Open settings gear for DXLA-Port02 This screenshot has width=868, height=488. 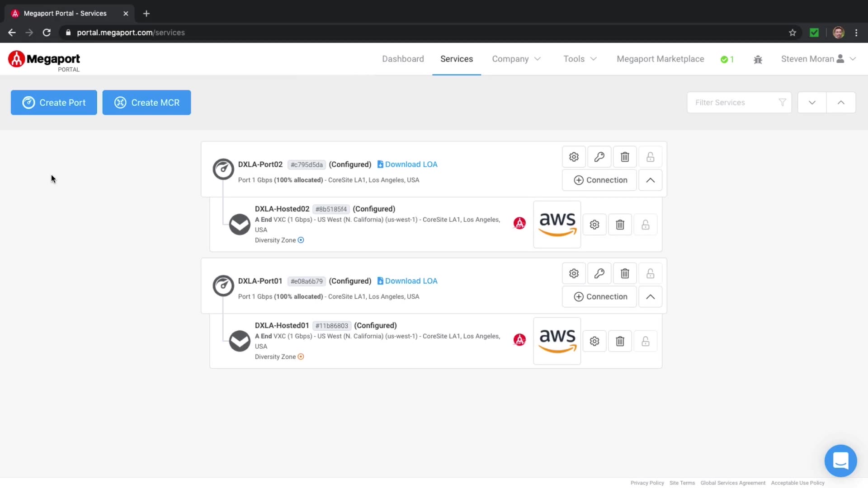(574, 157)
